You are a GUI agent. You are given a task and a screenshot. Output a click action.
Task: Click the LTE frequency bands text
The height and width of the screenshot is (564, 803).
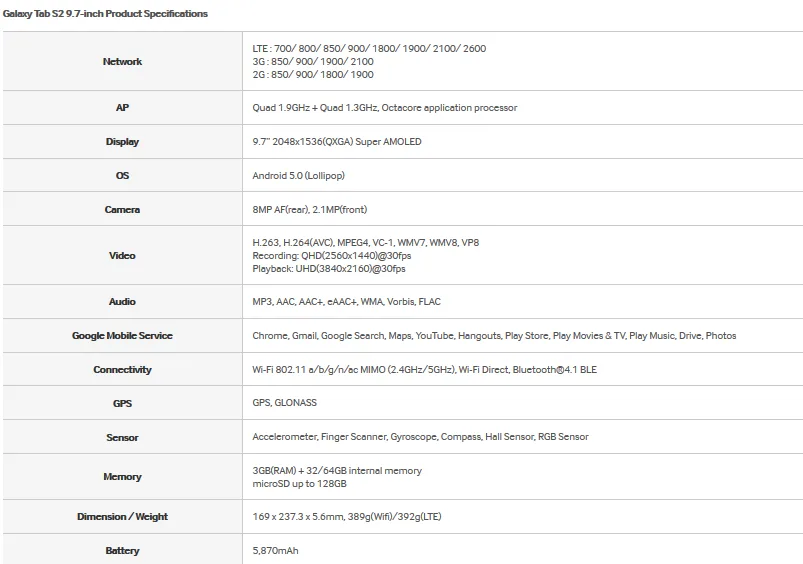point(369,49)
